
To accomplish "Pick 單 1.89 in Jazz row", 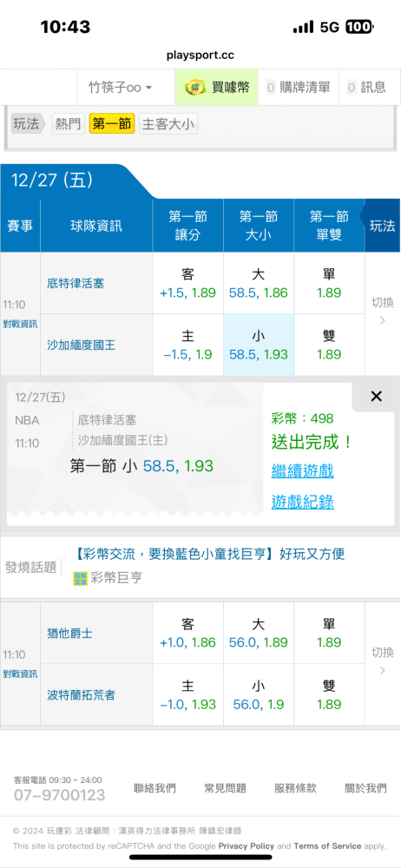I will coord(329,634).
